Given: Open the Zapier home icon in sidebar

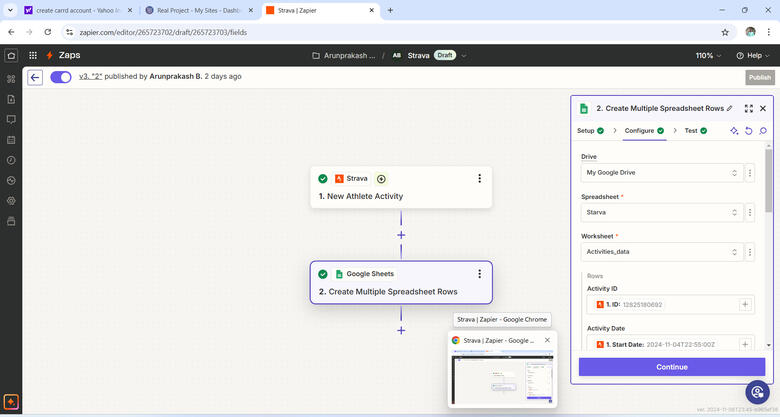Looking at the screenshot, I should 11,55.
